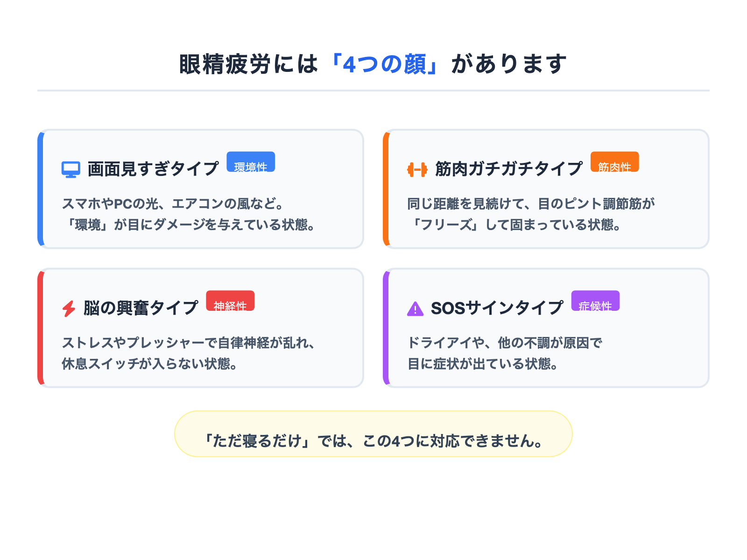Select the red 神経性 badge

pos(230,301)
